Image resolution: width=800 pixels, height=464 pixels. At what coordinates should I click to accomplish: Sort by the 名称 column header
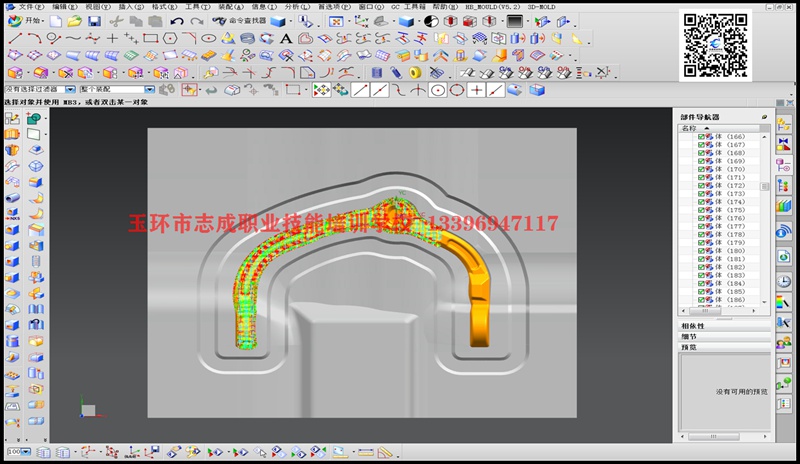(x=719, y=128)
